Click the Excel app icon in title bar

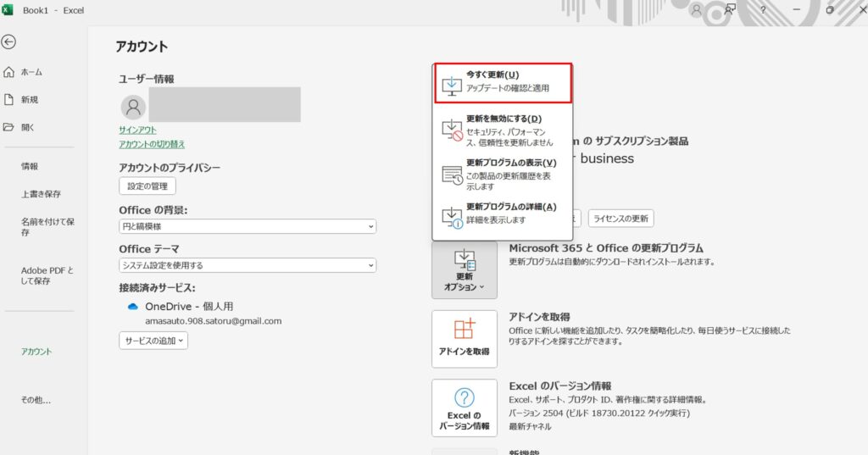[8, 10]
